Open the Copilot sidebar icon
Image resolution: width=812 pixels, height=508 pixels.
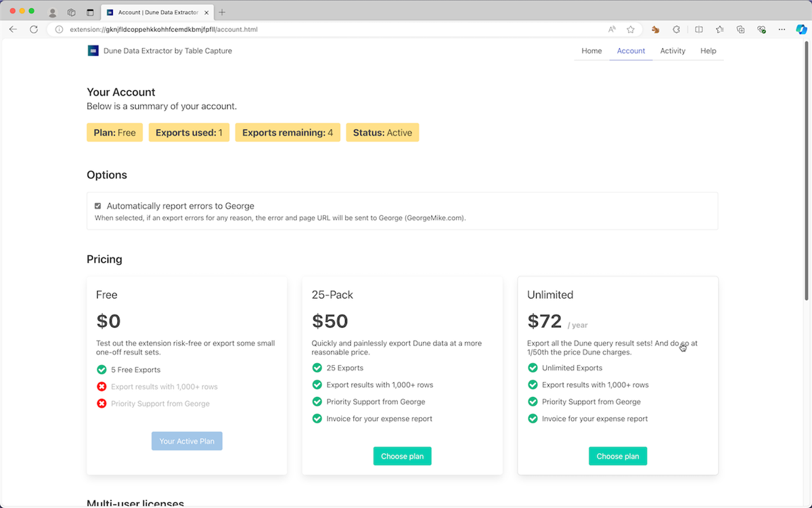coord(801,29)
